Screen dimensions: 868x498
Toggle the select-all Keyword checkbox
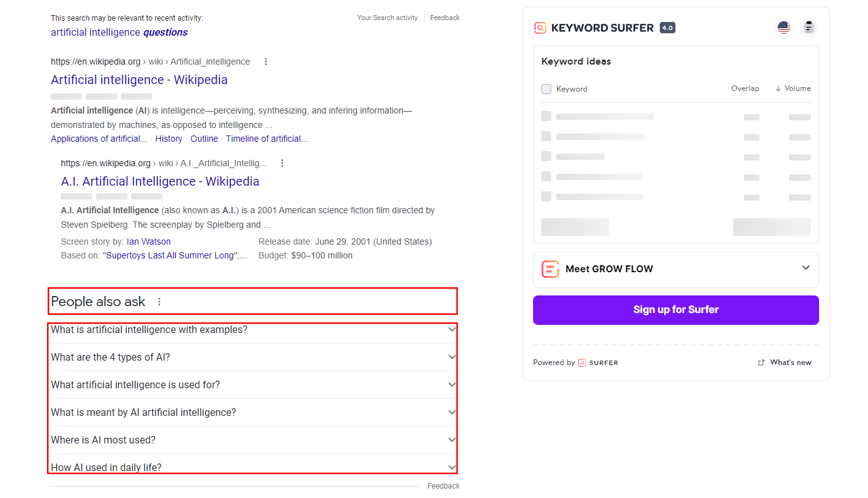coord(546,89)
